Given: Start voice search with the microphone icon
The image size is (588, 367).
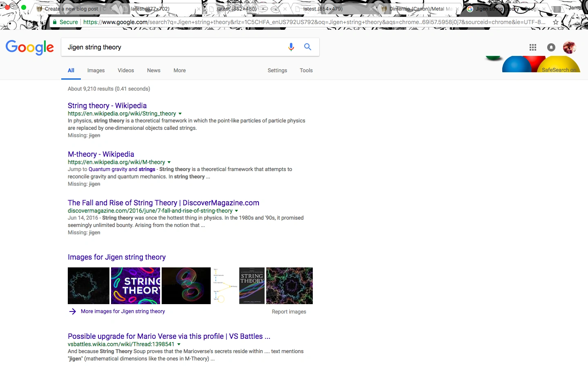Looking at the screenshot, I should coord(291,47).
